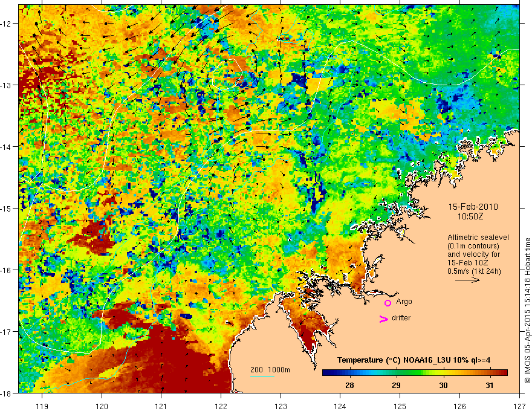This screenshot has width=532, height=411.
Task: Click the '10:50Z' time label
Action: pyautogui.click(x=470, y=216)
